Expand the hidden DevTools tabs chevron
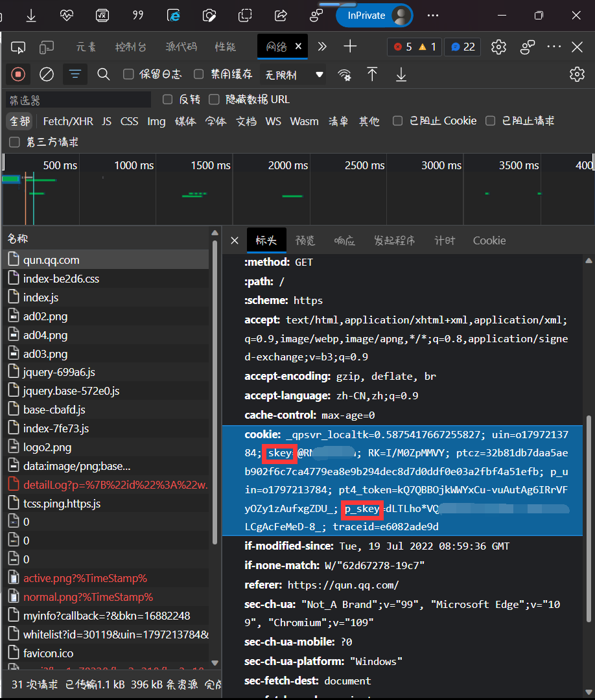 tap(322, 46)
